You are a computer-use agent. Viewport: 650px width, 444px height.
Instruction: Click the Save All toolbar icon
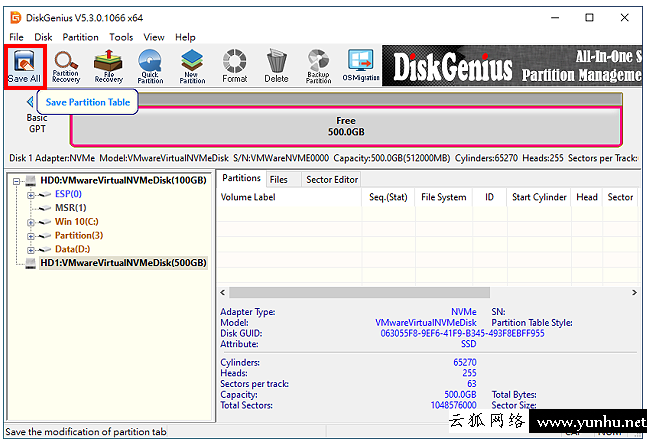(x=24, y=66)
